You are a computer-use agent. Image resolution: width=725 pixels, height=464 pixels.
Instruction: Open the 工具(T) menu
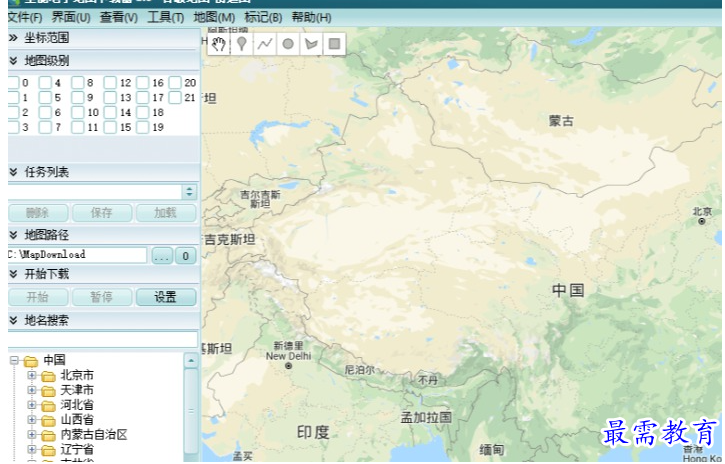coord(165,17)
